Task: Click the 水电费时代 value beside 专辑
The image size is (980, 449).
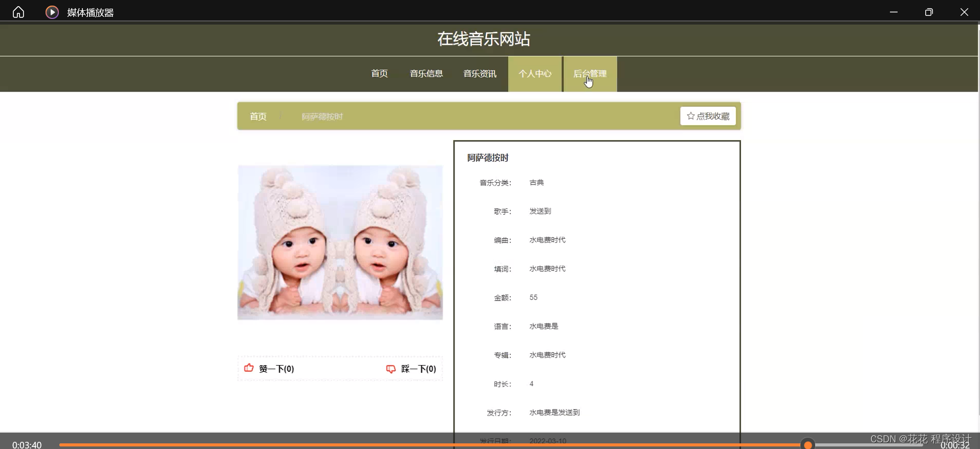Action: pyautogui.click(x=547, y=355)
